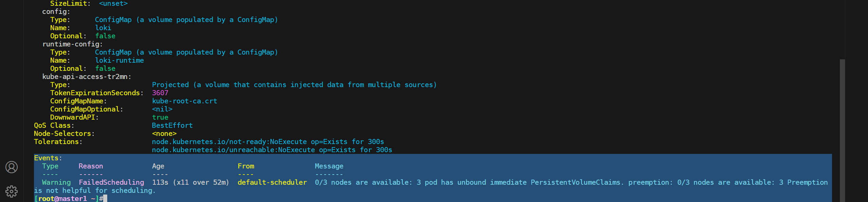Click the default-scheduler text under From

coord(272,182)
